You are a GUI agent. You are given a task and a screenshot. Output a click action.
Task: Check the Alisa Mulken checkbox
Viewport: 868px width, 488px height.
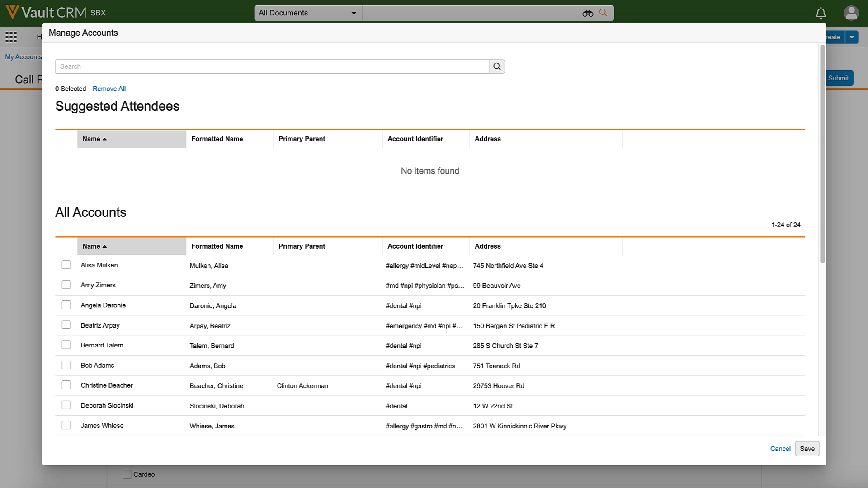point(66,265)
